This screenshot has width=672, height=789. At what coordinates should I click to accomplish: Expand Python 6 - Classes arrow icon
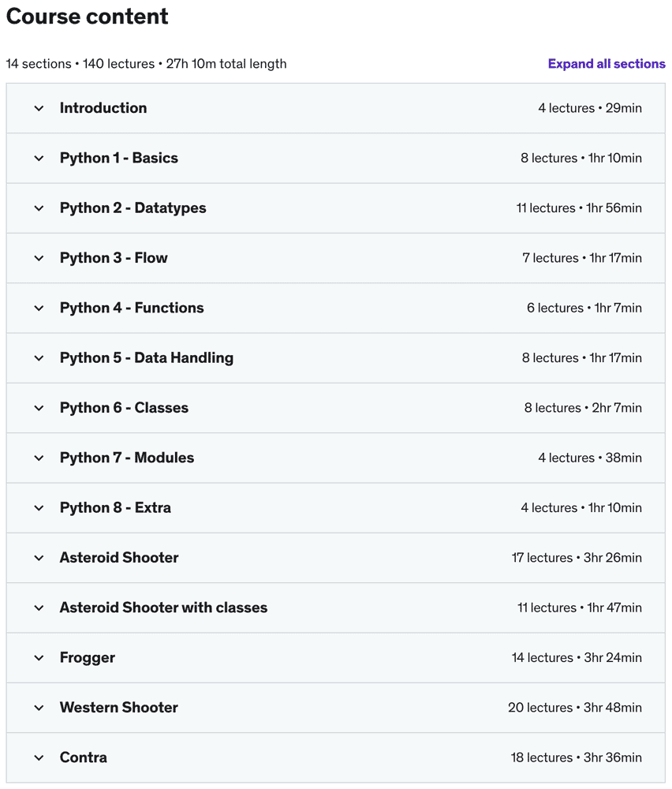click(39, 408)
